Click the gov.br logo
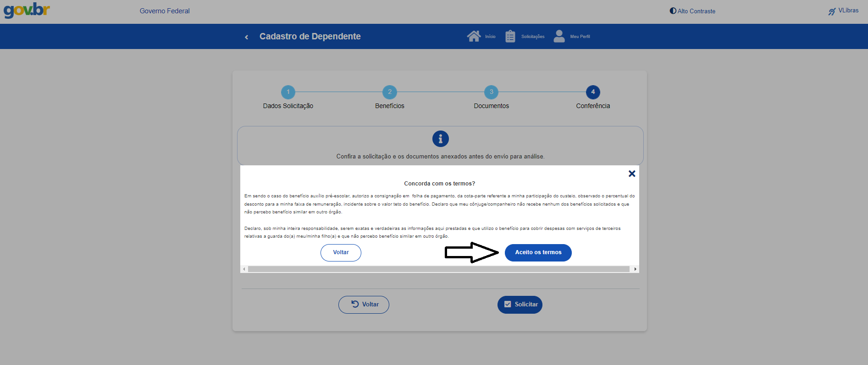This screenshot has height=365, width=868. (x=27, y=10)
